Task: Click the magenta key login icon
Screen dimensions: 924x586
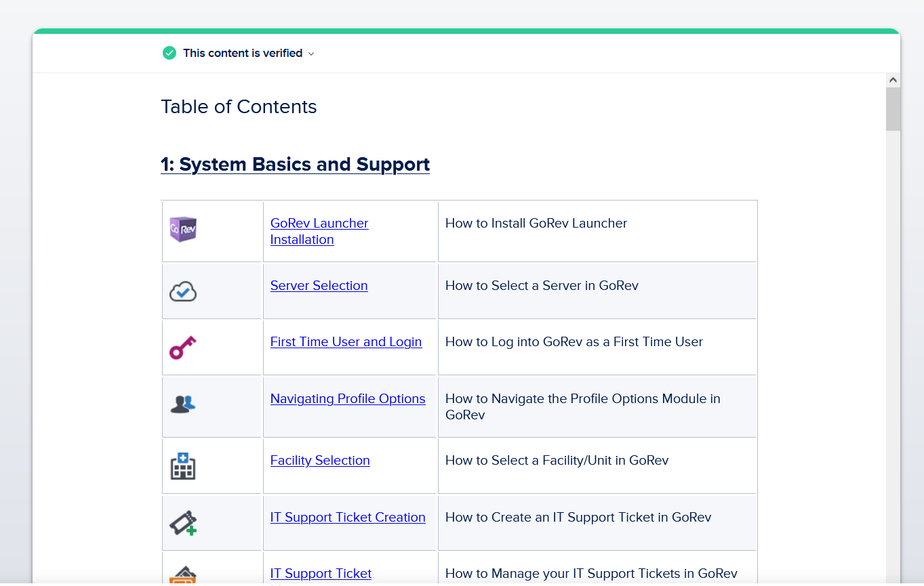Action: coord(182,348)
